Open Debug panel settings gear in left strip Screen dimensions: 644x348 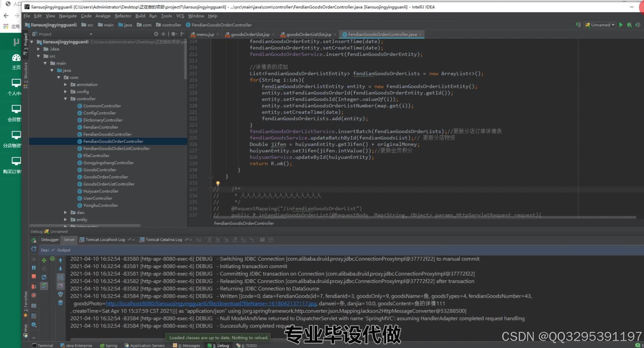[34, 325]
